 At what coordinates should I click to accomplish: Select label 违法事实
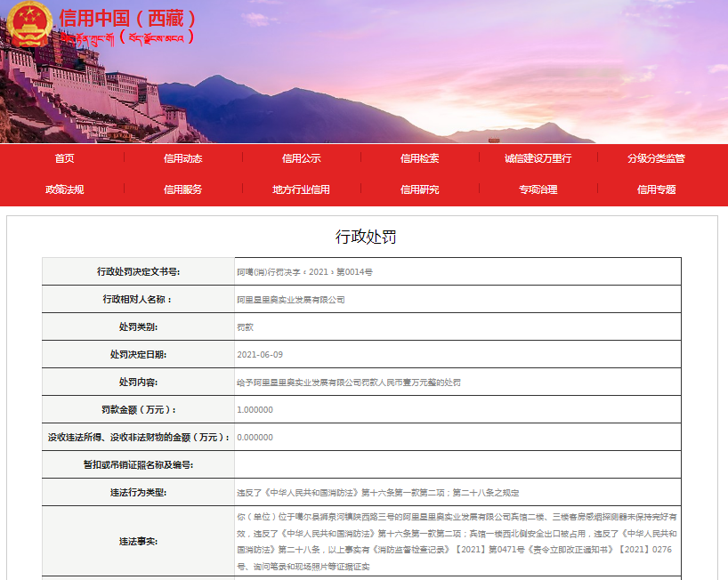pos(138,542)
